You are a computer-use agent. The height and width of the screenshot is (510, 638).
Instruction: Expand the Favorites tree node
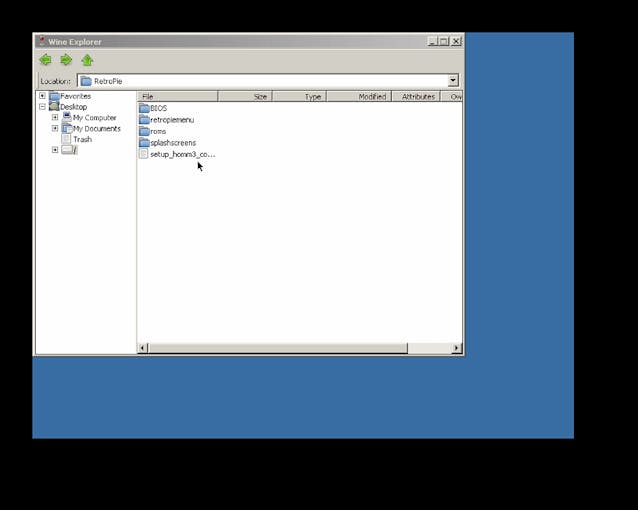42,96
